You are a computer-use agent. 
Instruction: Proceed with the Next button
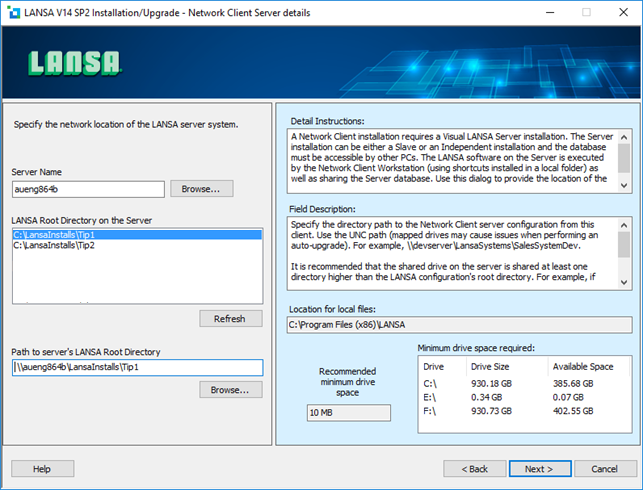[x=540, y=469]
